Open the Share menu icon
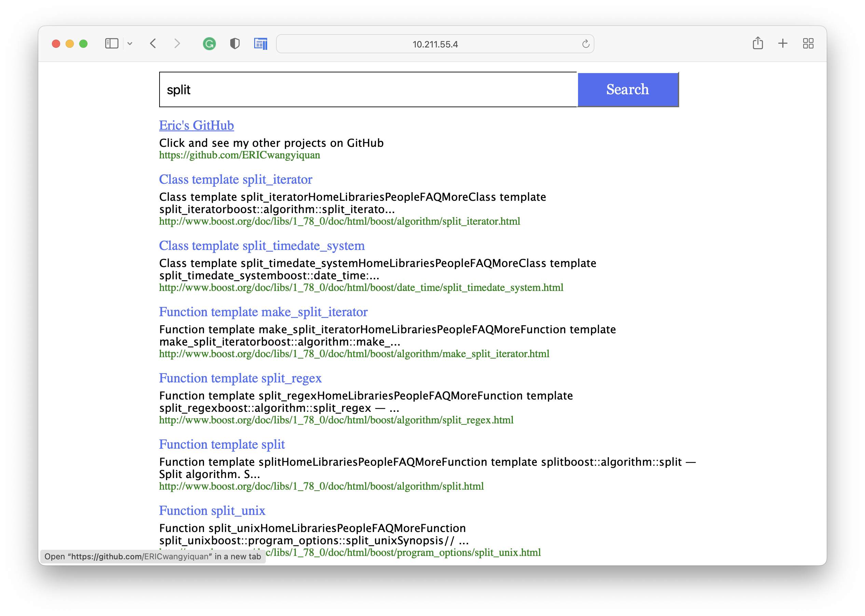Image resolution: width=865 pixels, height=616 pixels. (x=758, y=43)
